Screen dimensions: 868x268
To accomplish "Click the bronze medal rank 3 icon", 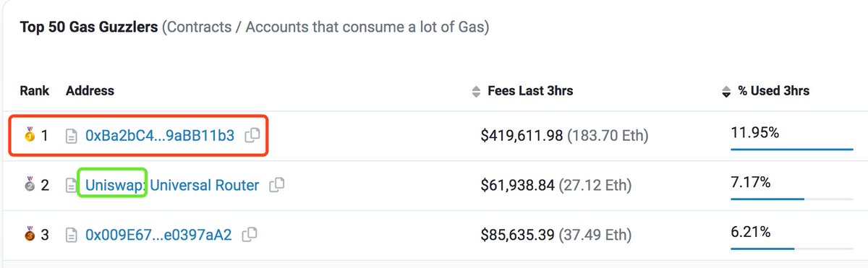I will click(29, 234).
